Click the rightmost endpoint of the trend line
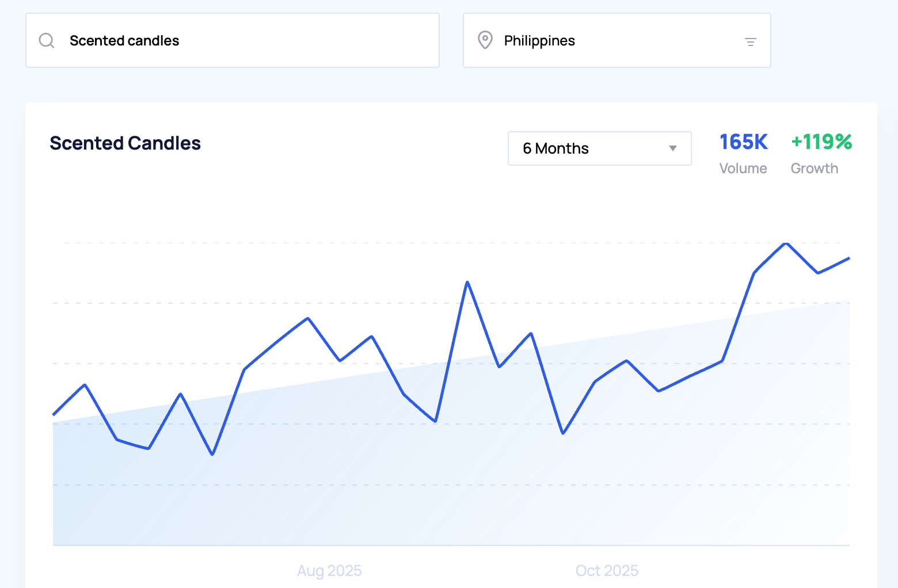Image resolution: width=898 pixels, height=588 pixels. pyautogui.click(x=849, y=258)
